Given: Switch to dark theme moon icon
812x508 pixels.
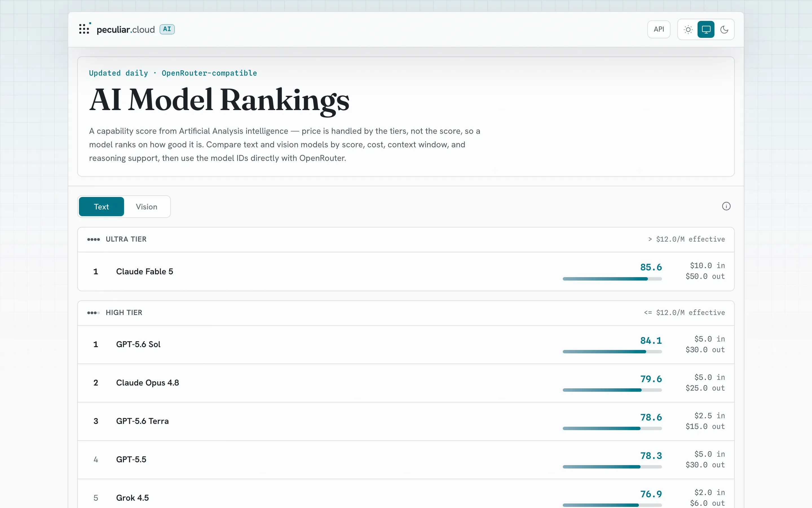Looking at the screenshot, I should coord(724,30).
